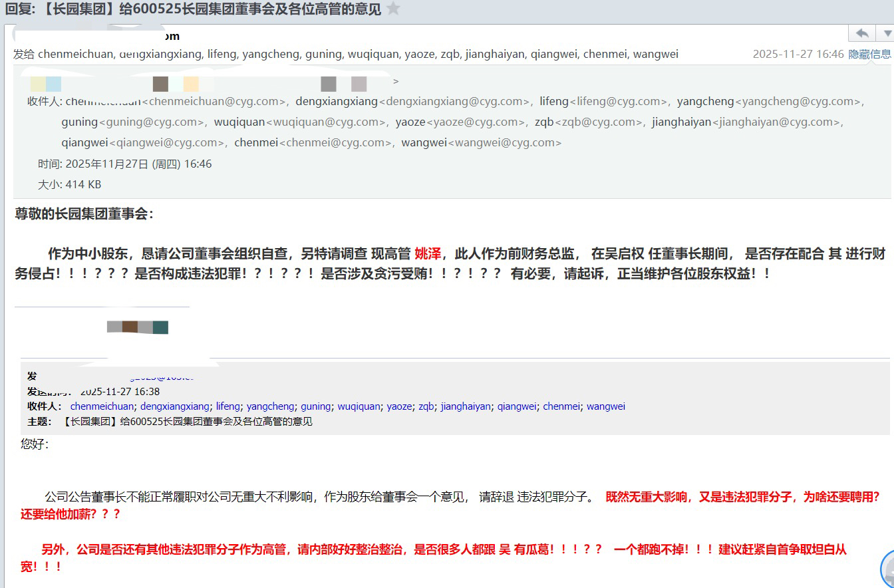Click the quoted 主题 subject line text

click(188, 422)
